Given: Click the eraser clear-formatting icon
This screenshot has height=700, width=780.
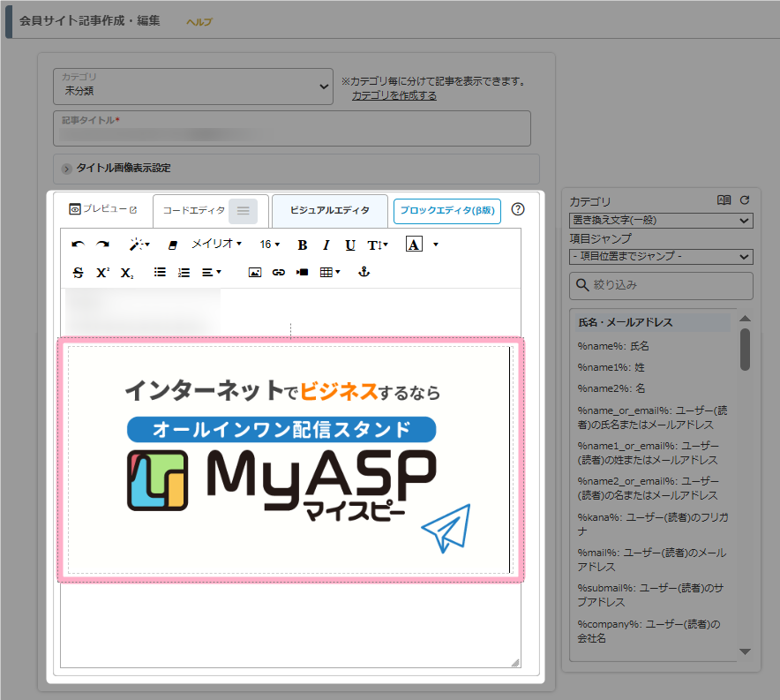Looking at the screenshot, I should (x=172, y=245).
